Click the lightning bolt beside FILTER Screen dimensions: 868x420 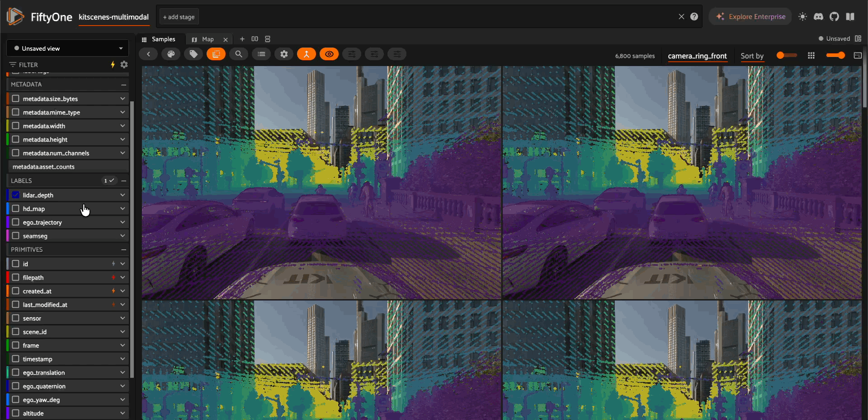(113, 65)
